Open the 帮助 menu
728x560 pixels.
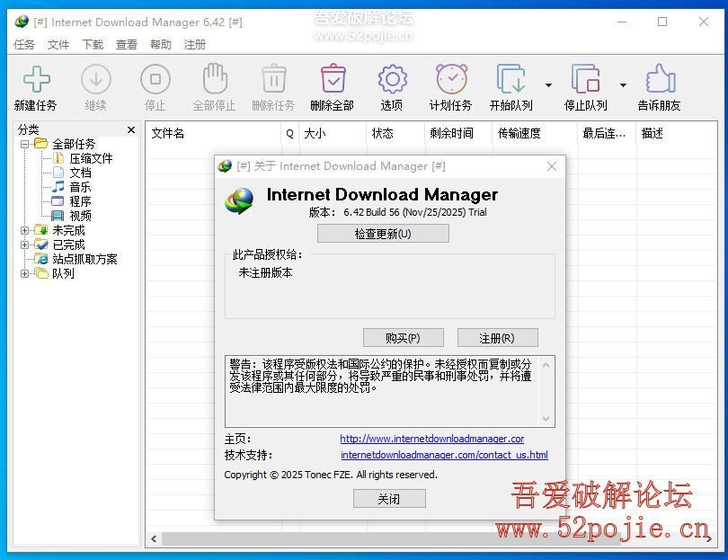click(x=161, y=44)
